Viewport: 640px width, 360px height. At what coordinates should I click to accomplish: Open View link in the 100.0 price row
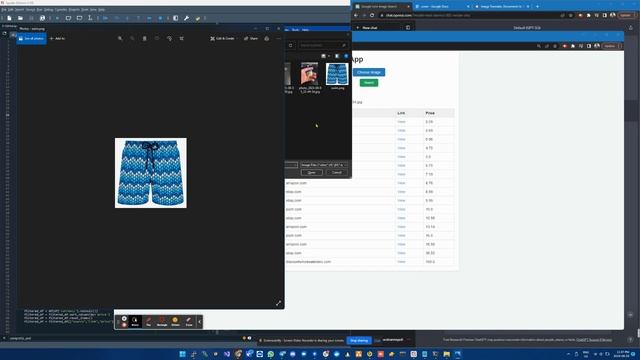click(x=401, y=262)
